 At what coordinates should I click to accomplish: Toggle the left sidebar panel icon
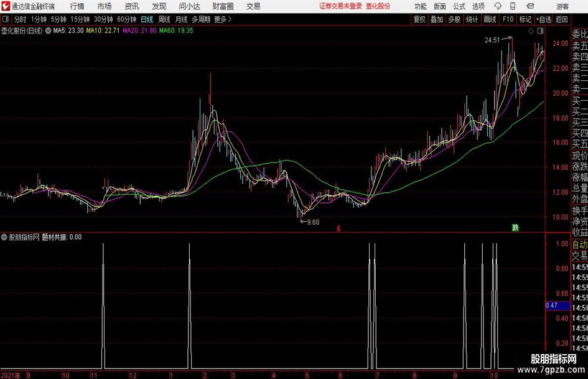[6, 19]
